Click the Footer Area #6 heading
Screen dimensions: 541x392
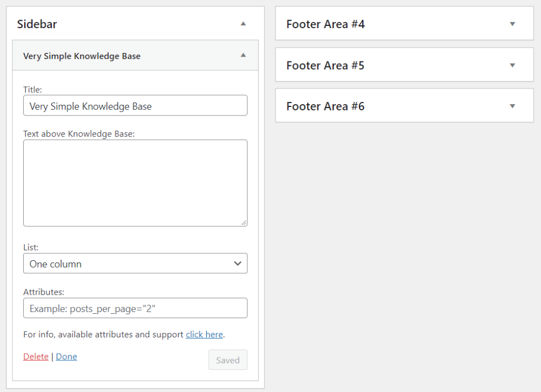pyautogui.click(x=326, y=106)
